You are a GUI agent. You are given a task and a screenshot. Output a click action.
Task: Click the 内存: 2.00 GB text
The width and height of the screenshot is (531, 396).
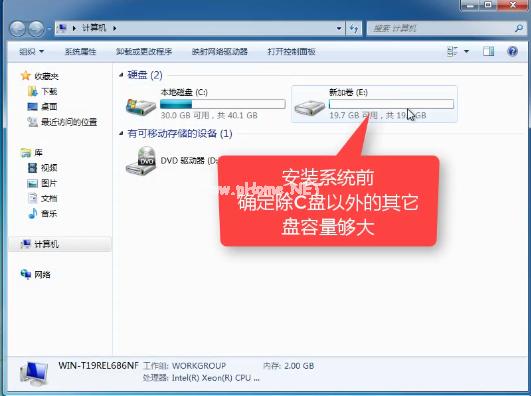tap(289, 366)
